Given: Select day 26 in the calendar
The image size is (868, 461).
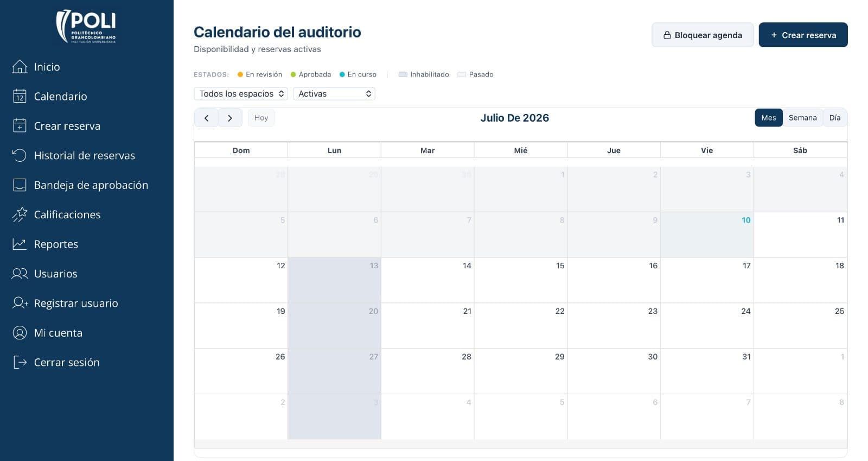Looking at the screenshot, I should point(241,371).
